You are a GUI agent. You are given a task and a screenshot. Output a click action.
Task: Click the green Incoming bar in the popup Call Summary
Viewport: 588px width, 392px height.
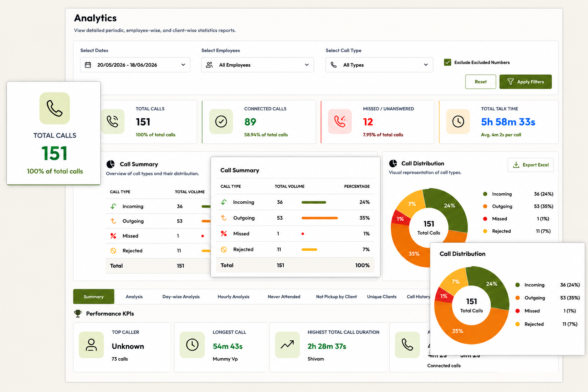[314, 202]
